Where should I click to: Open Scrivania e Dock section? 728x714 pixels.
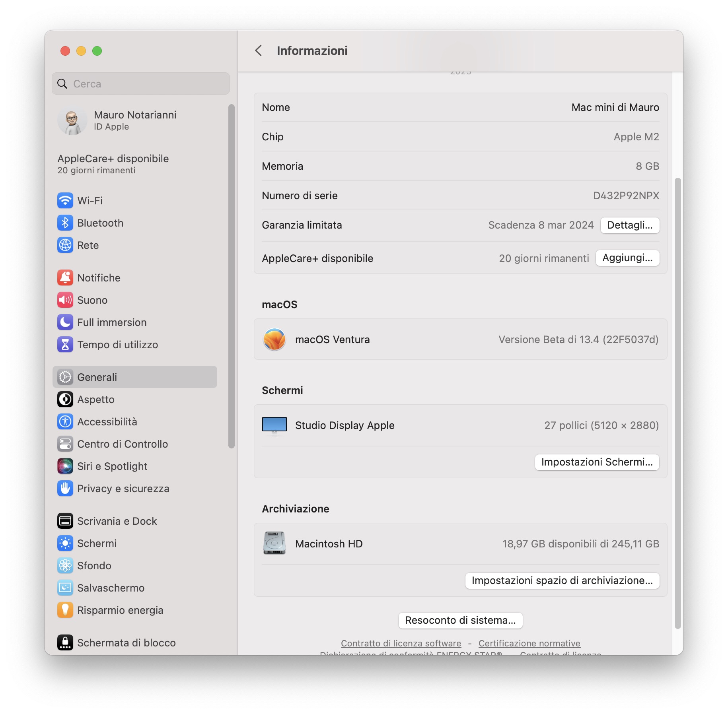[135, 521]
